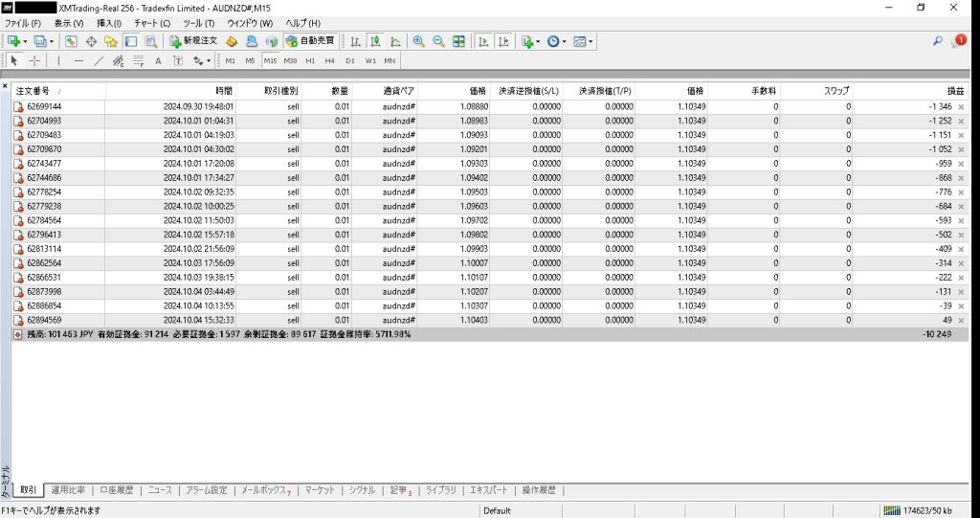Click the search magnifier icon
The image size is (980, 518).
click(937, 41)
